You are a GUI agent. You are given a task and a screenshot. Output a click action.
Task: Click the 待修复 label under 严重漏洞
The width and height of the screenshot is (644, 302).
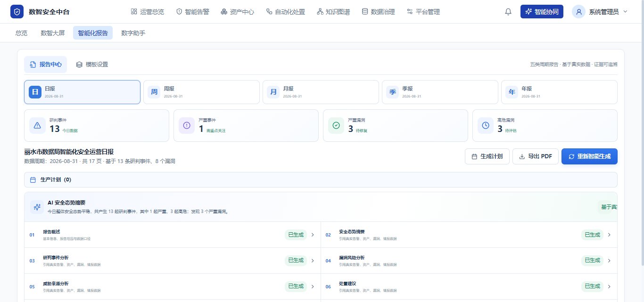pos(361,131)
